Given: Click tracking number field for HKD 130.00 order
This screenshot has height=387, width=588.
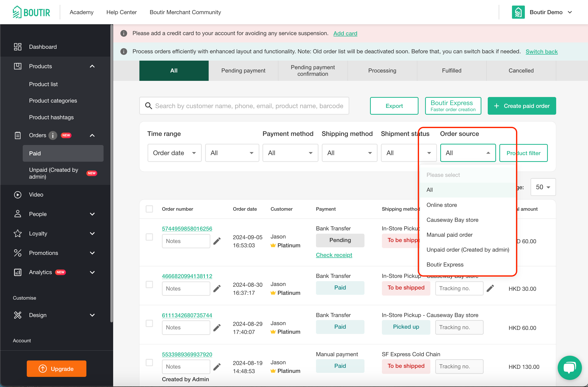Looking at the screenshot, I should click(x=459, y=367).
